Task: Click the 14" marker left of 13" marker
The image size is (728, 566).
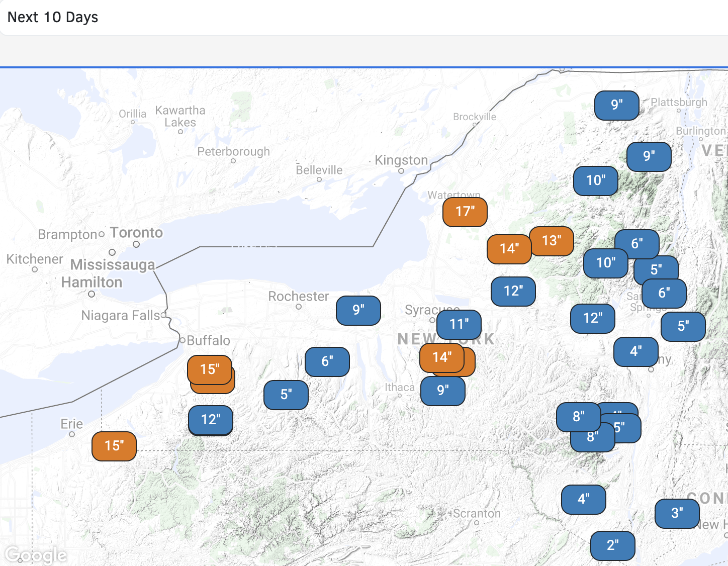Action: (508, 249)
